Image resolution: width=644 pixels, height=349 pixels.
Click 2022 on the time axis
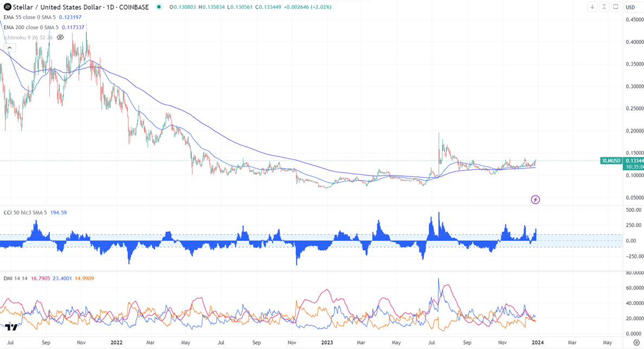(x=117, y=342)
